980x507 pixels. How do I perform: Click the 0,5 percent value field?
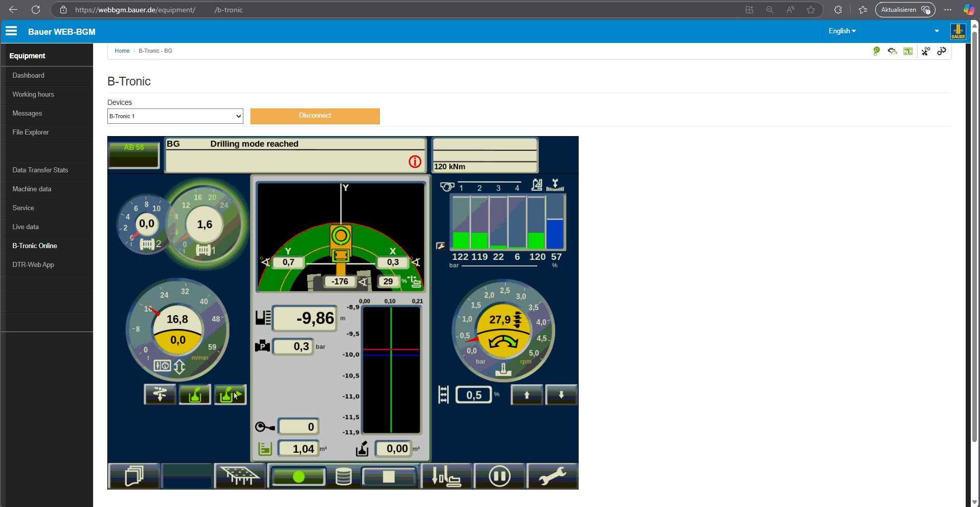tap(473, 395)
